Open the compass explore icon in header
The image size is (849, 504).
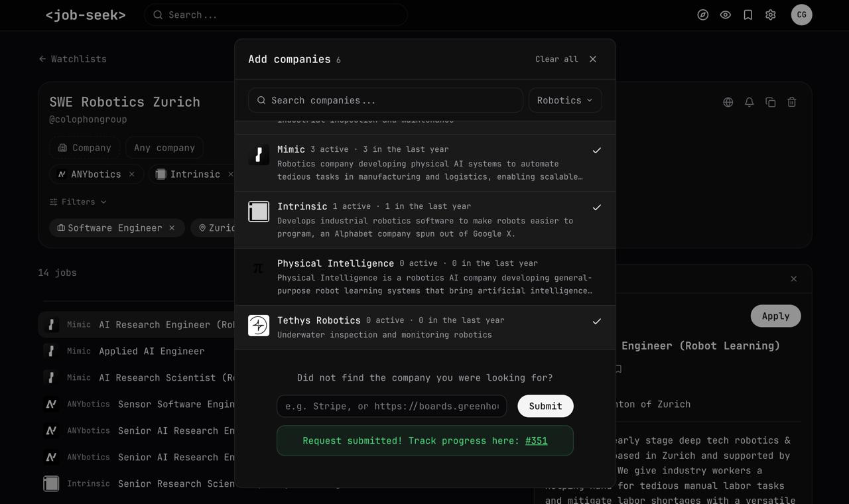703,15
